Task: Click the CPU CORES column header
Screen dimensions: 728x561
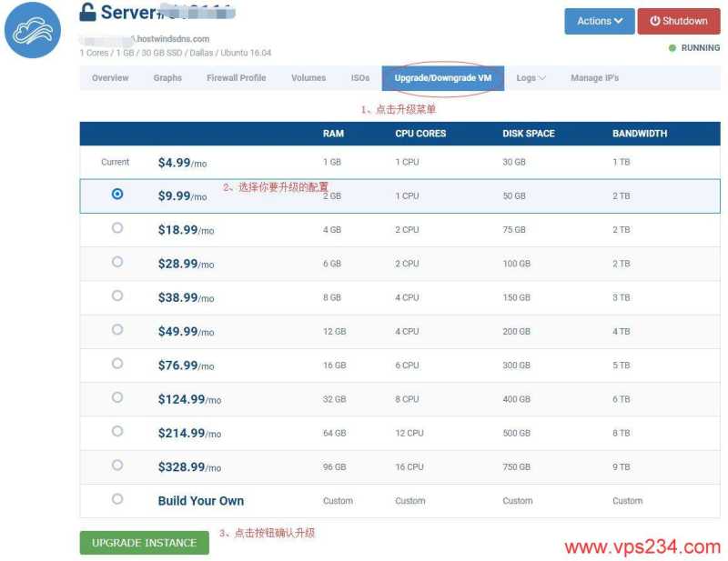Action: 420,134
